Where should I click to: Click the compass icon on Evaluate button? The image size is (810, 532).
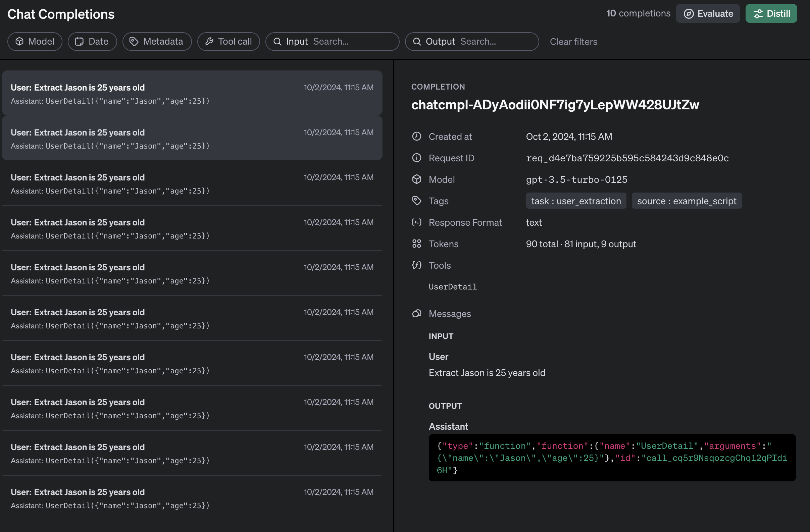coord(689,14)
